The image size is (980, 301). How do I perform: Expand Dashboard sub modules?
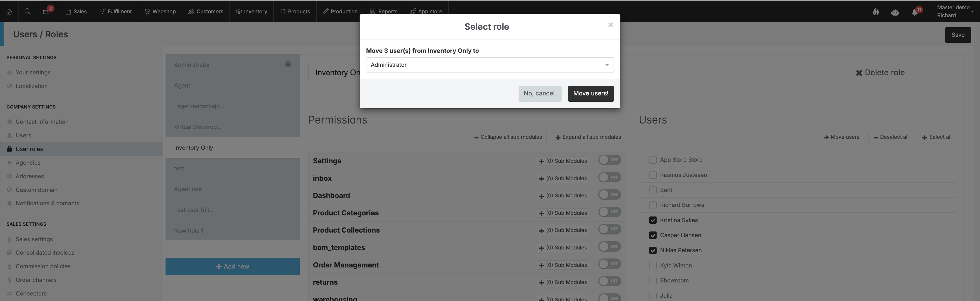563,195
